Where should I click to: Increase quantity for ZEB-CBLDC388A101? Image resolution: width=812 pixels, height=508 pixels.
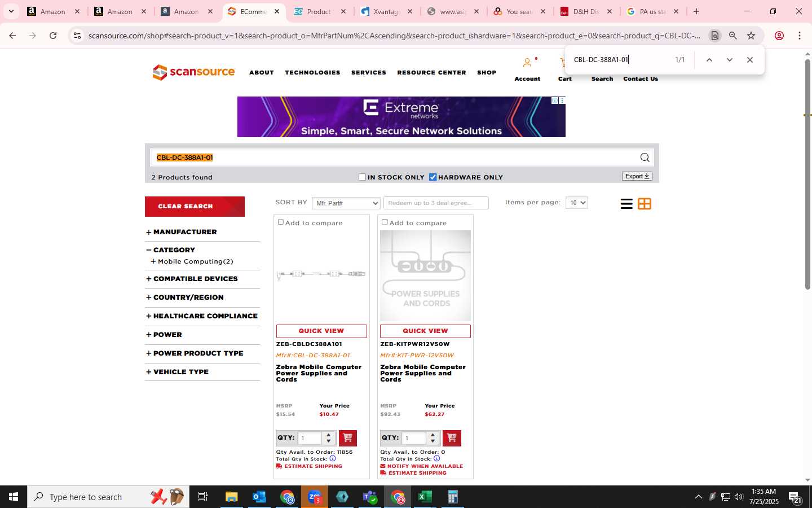click(329, 435)
